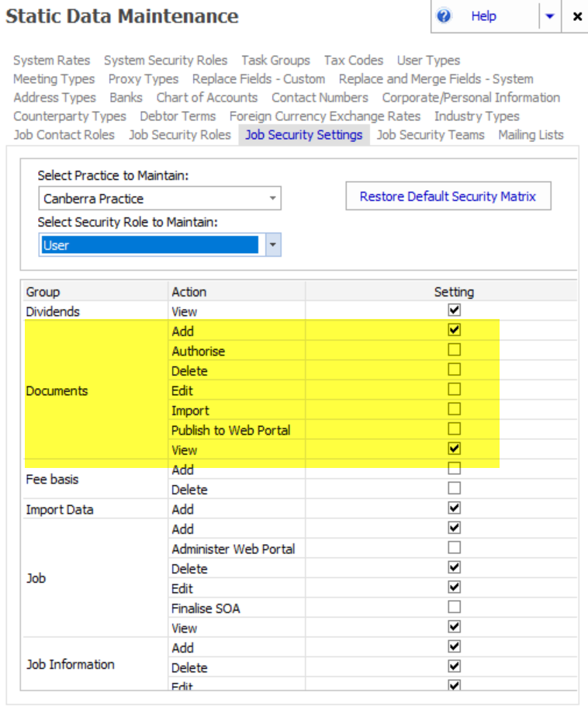Close the Static Data Maintenance panel
Screen dimensions: 588x707
coord(577,16)
